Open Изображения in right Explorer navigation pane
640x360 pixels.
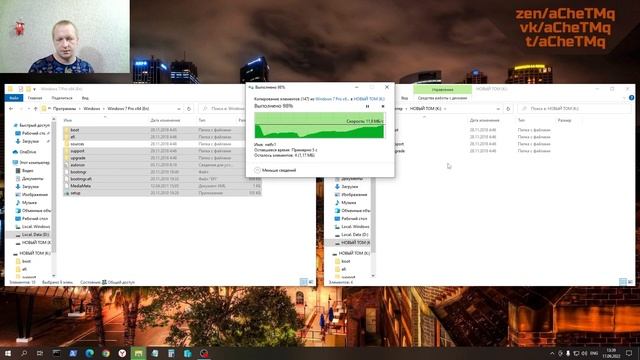(351, 195)
